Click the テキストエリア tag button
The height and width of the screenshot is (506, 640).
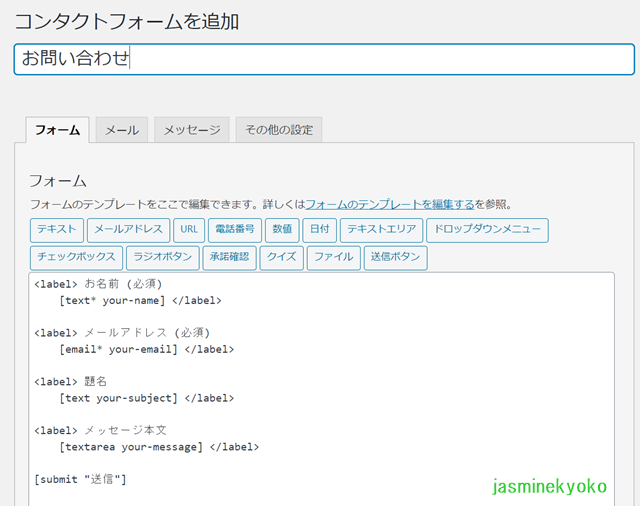tap(382, 230)
